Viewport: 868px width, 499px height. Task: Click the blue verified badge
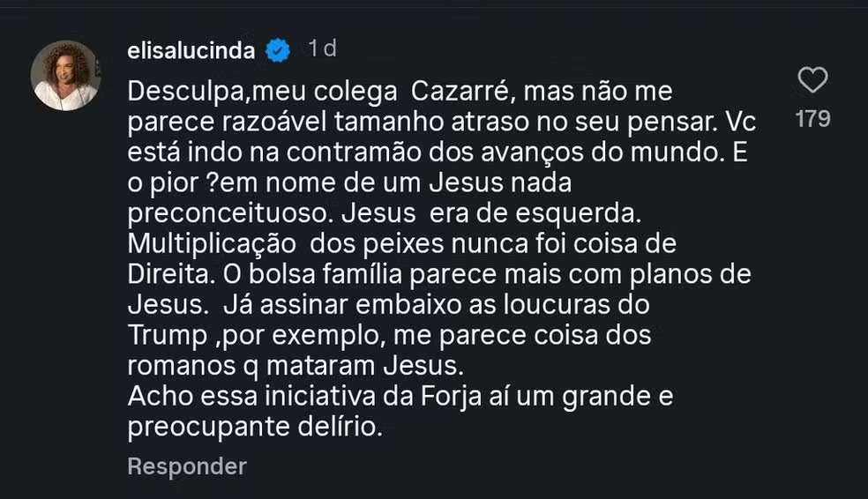pos(279,51)
